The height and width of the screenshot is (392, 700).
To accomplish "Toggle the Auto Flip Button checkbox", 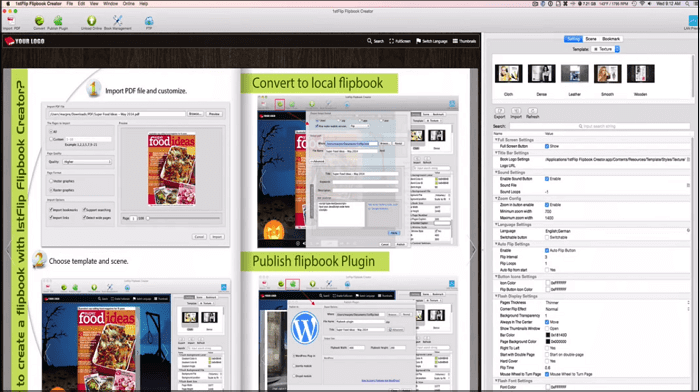I will (x=547, y=250).
